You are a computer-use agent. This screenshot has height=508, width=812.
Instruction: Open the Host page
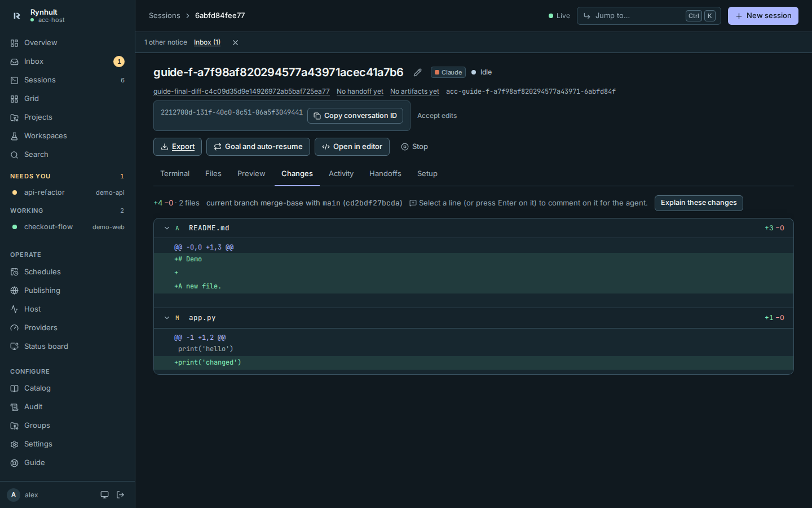[68, 309]
